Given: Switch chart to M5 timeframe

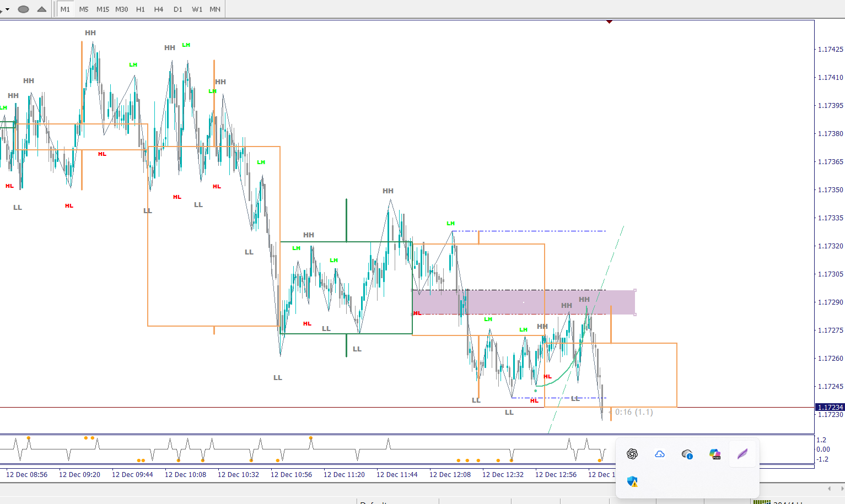Looking at the screenshot, I should (x=84, y=9).
